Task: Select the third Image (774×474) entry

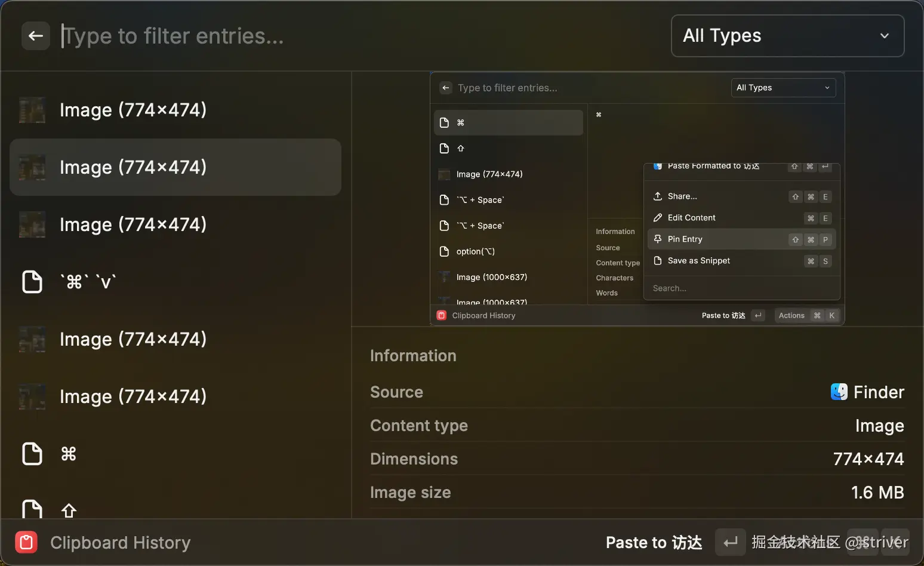Action: (x=175, y=224)
